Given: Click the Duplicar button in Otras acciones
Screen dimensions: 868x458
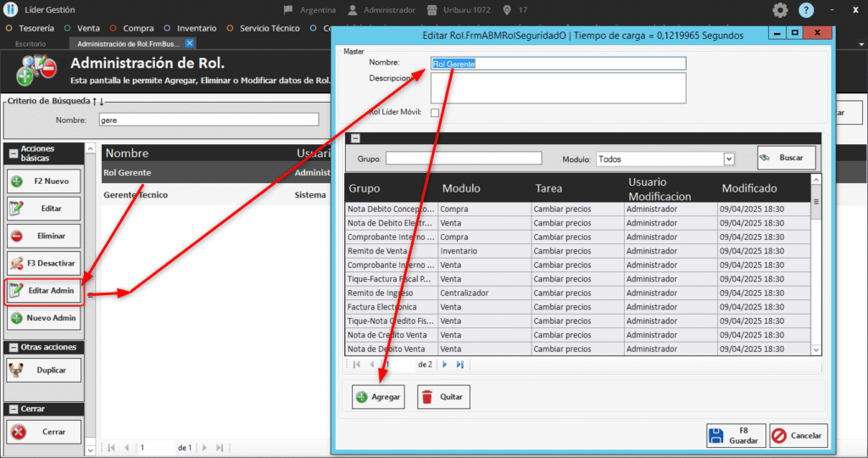Looking at the screenshot, I should click(x=45, y=371).
